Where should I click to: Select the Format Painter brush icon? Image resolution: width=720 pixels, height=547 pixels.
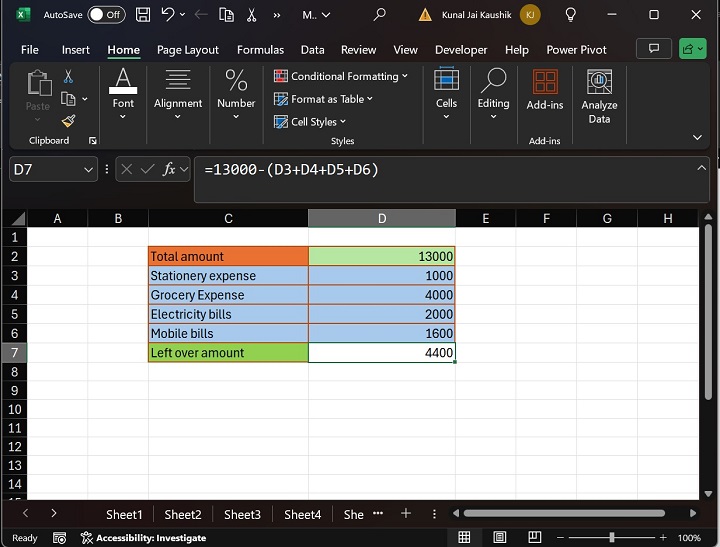68,121
